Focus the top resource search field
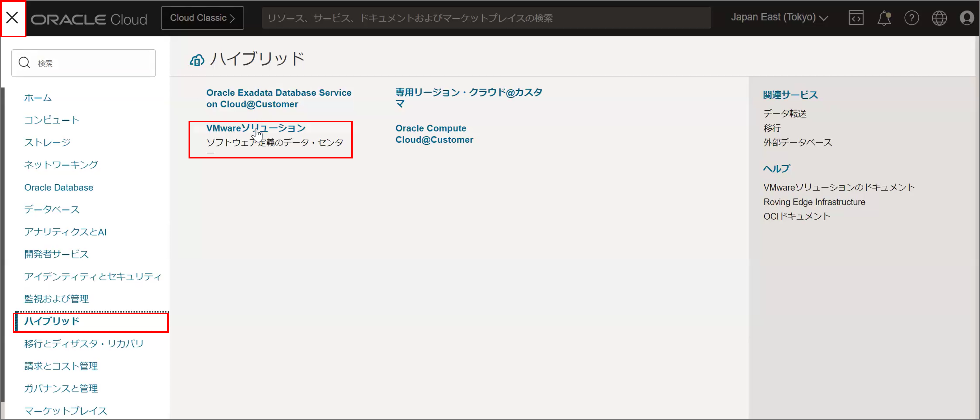 [x=486, y=18]
